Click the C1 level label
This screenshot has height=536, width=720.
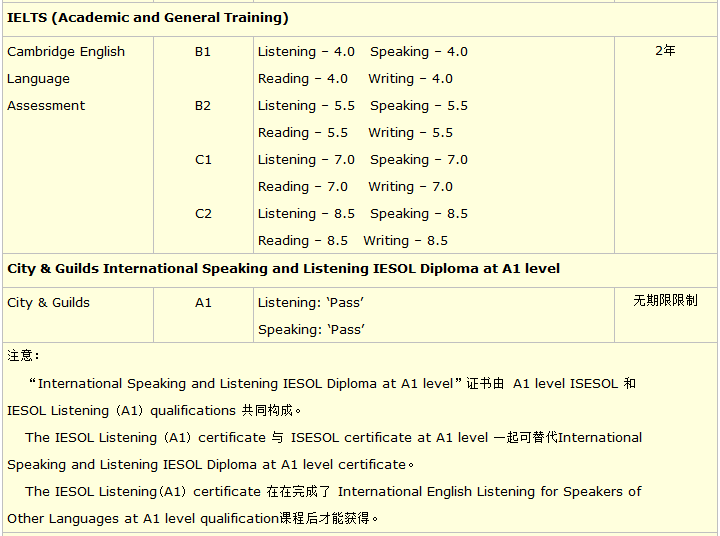tap(203, 160)
